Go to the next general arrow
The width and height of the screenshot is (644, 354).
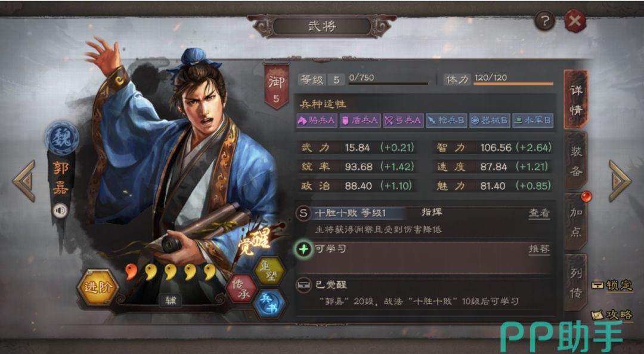[620, 181]
